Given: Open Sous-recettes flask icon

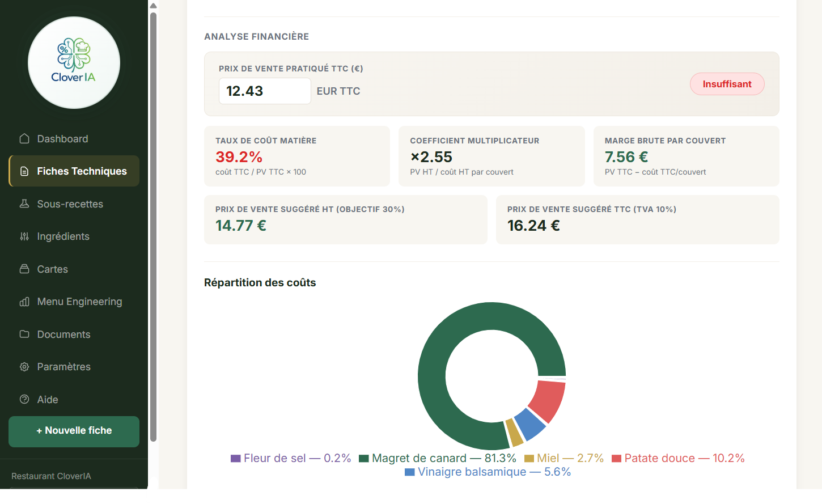Looking at the screenshot, I should tap(24, 204).
